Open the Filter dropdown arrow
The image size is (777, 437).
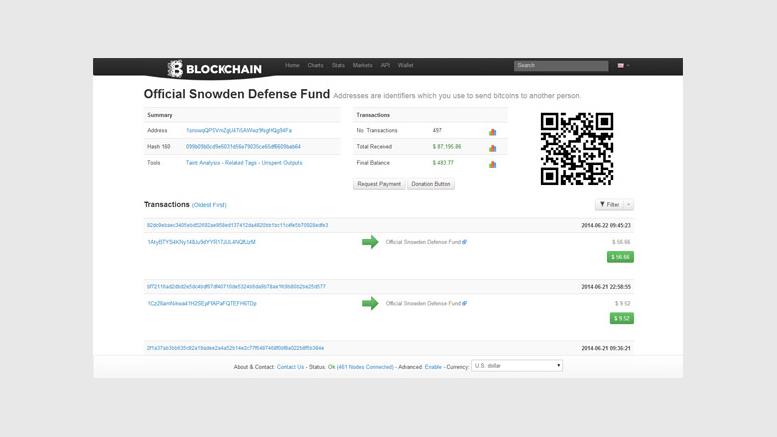point(628,205)
